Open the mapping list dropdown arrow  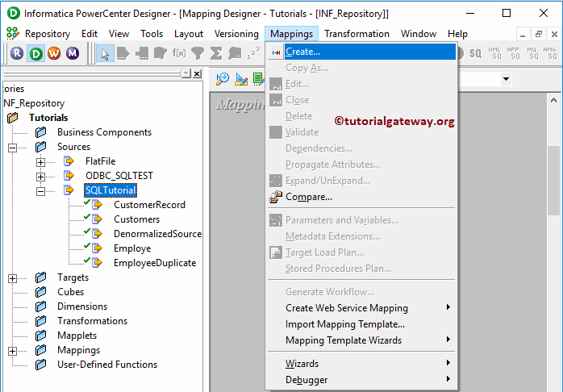(x=507, y=79)
